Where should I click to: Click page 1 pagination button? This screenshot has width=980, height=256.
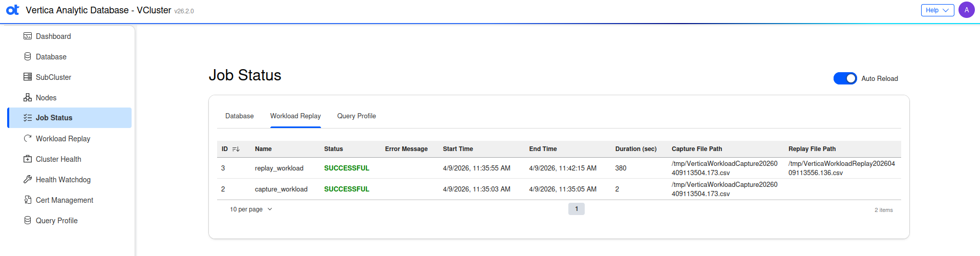(x=577, y=209)
